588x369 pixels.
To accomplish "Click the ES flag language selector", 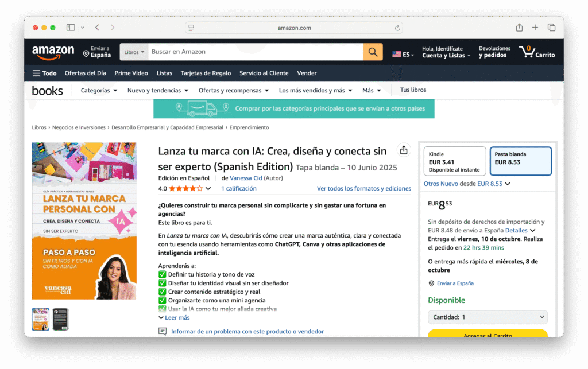I will 403,52.
